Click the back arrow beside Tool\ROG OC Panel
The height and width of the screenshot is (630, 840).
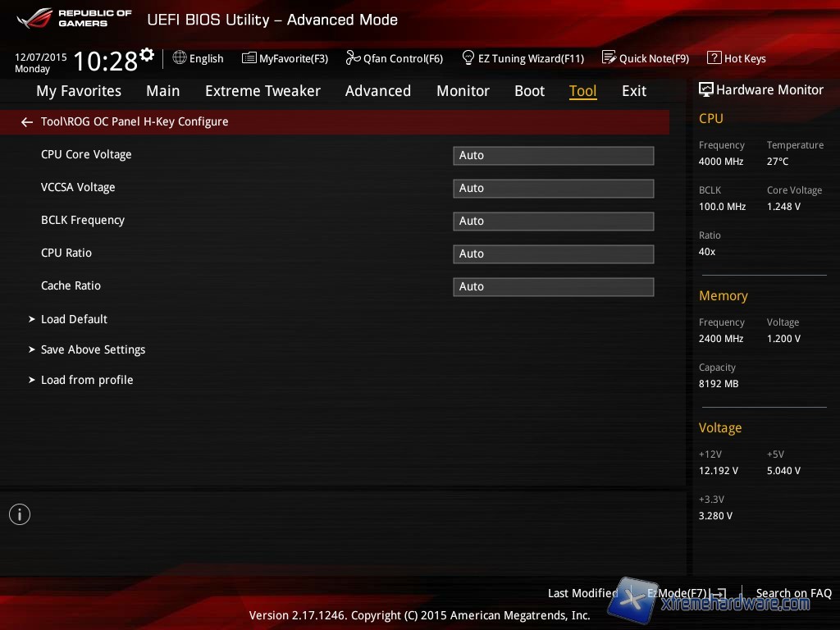pos(27,122)
